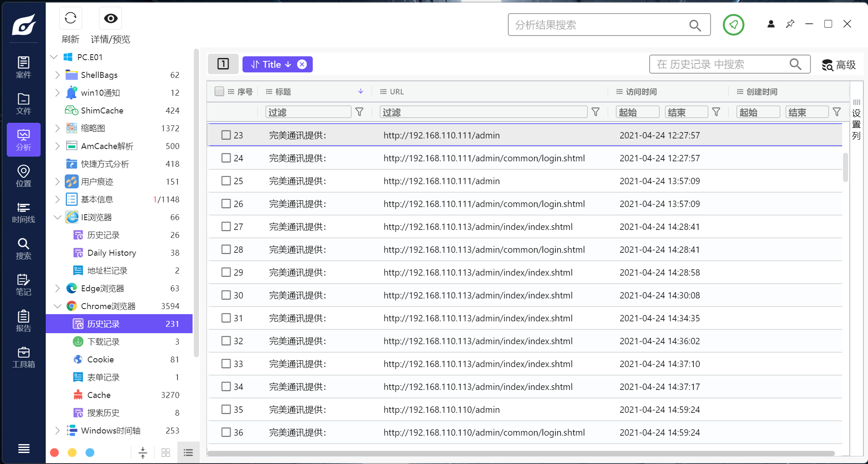Viewport: 868px width, 464px height.
Task: Click the 创建时间 filter funnel icon
Action: 837,112
